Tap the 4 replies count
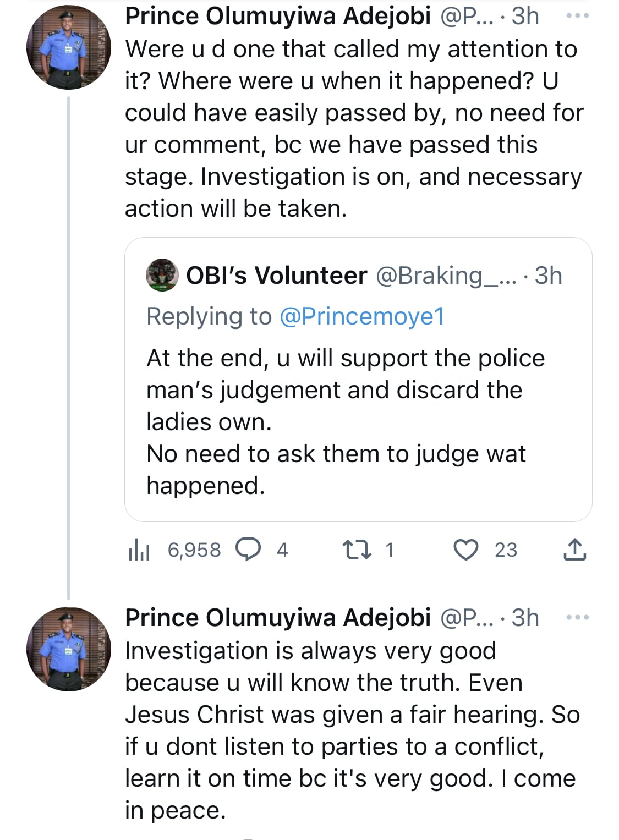The width and height of the screenshot is (619, 840). click(x=282, y=550)
